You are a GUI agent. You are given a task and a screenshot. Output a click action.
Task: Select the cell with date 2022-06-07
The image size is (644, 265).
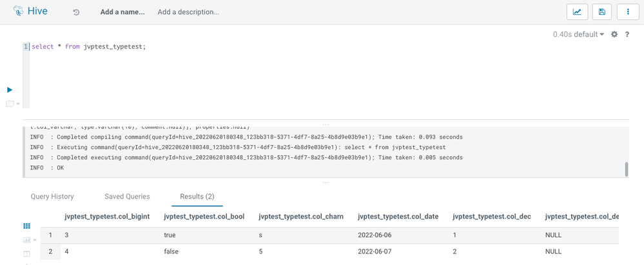pos(373,251)
